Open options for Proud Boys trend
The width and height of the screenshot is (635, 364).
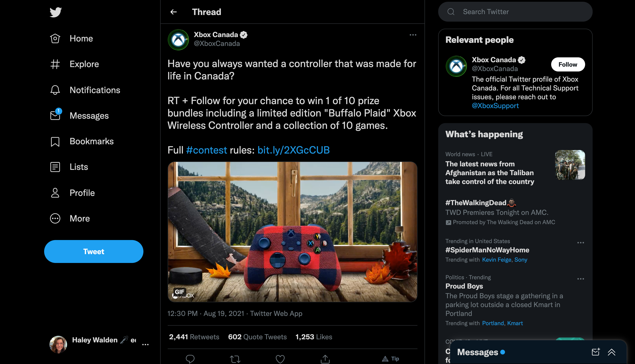(581, 279)
